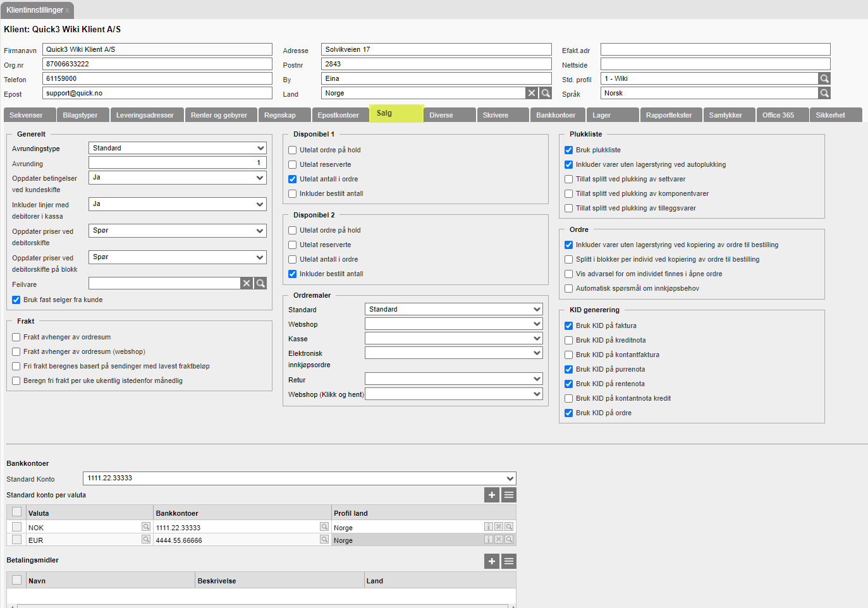
Task: Click the Firmanavn input field
Action: (x=157, y=49)
